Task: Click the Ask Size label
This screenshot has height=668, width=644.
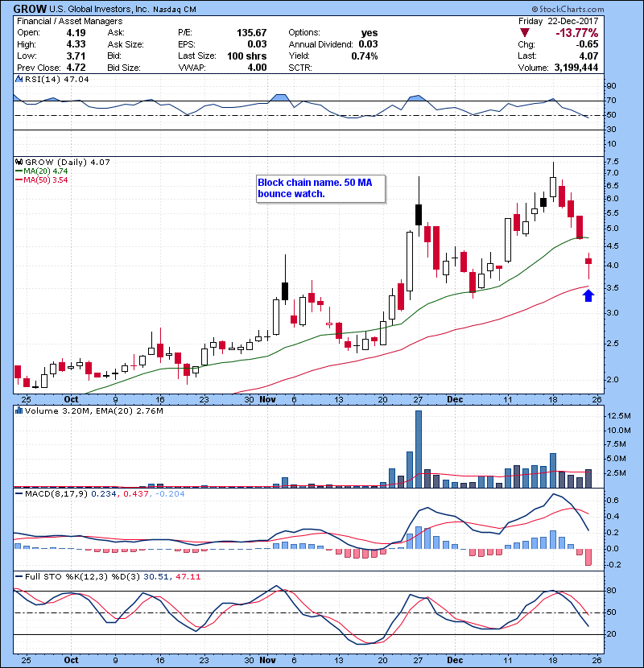Action: pos(126,44)
